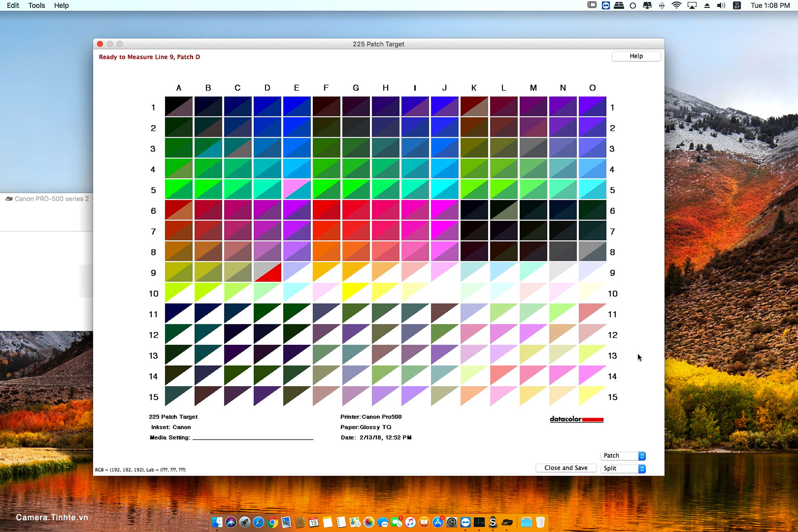
Task: Click the 'Printer: Canon Pro500' label
Action: (371, 417)
